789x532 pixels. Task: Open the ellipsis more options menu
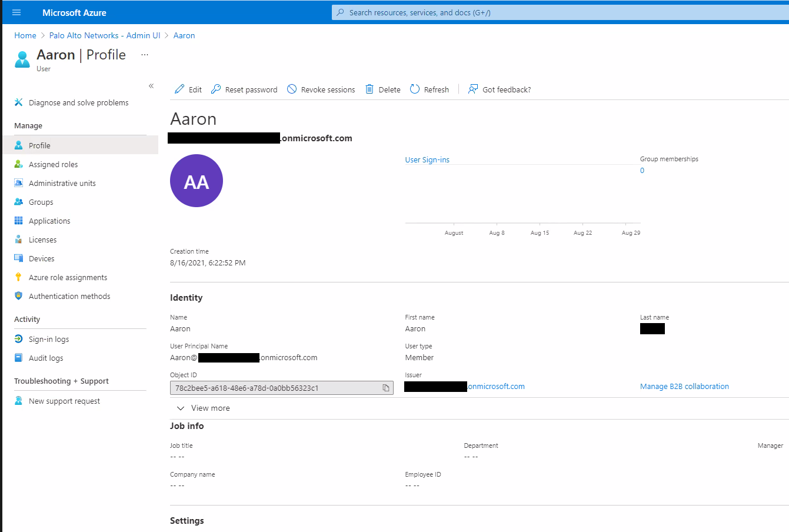click(x=145, y=55)
